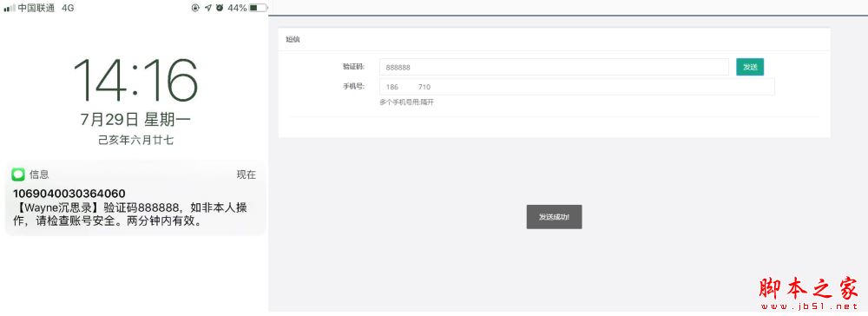The image size is (868, 316).
Task: Tap the 现在 notification timestamp
Action: (x=247, y=174)
